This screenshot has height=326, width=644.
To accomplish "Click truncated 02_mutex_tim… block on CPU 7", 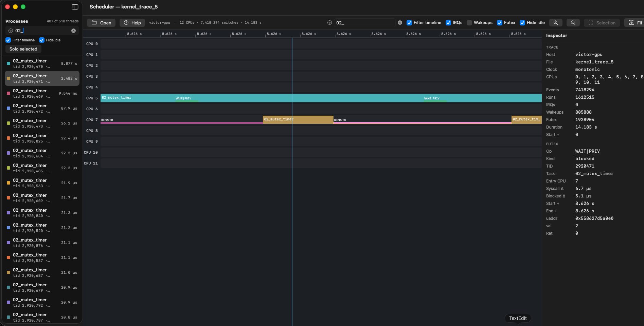I will click(x=526, y=119).
